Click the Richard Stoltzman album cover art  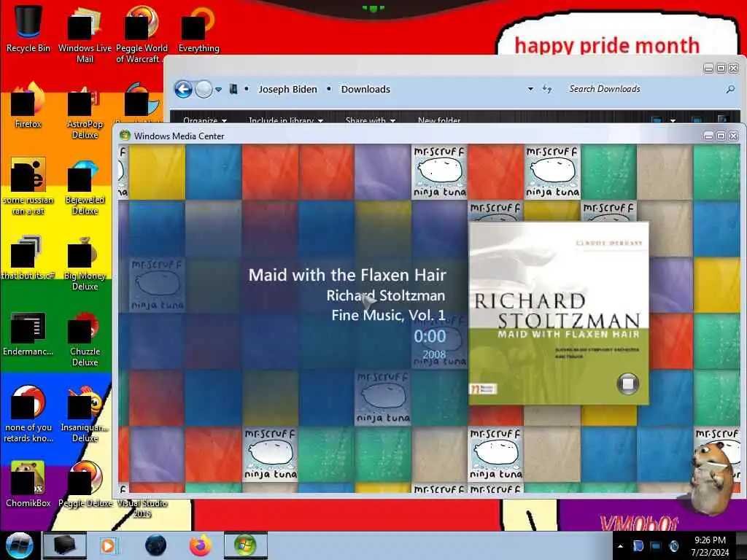point(559,314)
